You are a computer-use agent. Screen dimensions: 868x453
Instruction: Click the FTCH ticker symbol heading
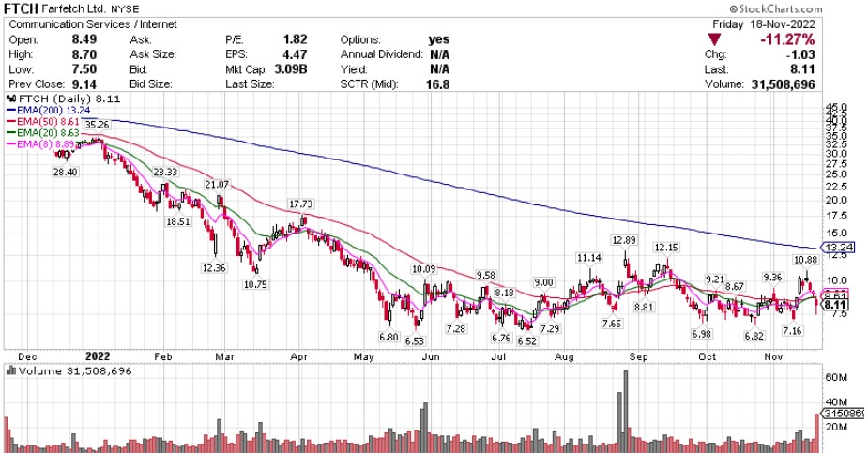click(x=21, y=8)
